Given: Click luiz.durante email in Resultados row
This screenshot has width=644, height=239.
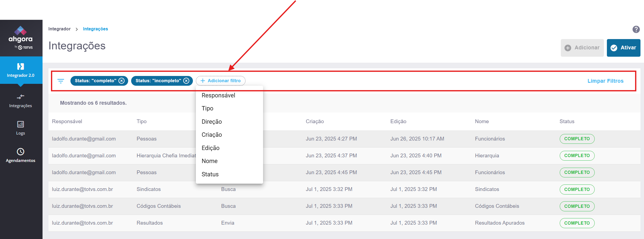Looking at the screenshot, I should click(82, 223).
